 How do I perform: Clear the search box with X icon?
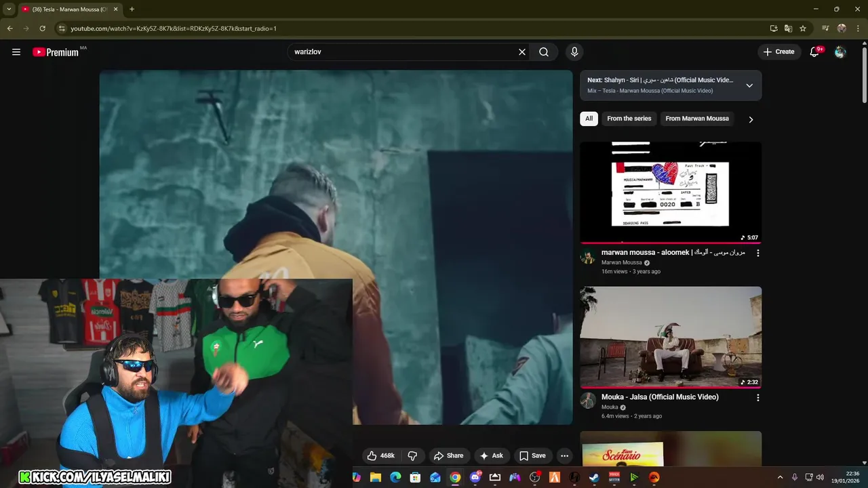[522, 52]
